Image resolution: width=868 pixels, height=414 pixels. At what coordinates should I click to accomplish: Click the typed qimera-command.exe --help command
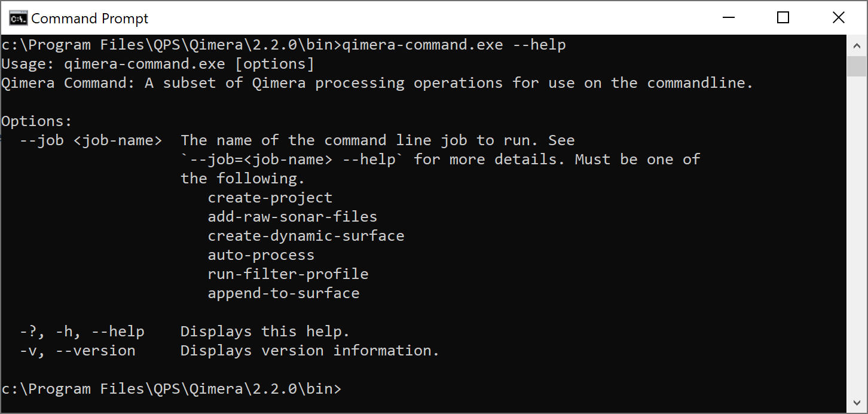(454, 45)
